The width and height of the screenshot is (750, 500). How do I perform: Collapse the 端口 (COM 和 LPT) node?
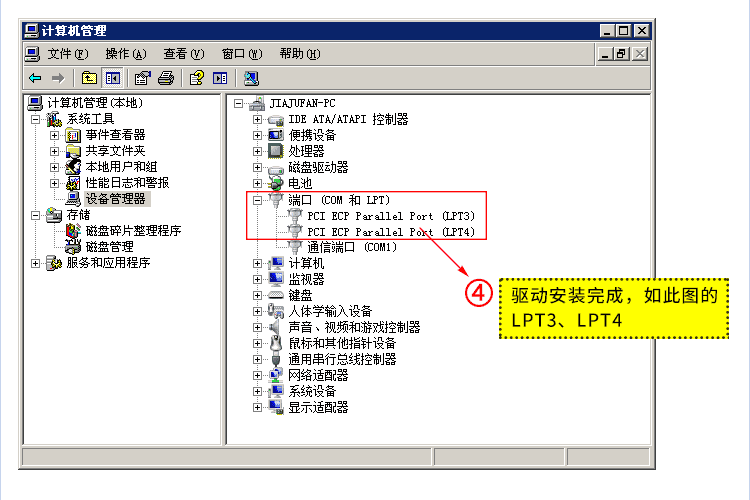pyautogui.click(x=257, y=200)
